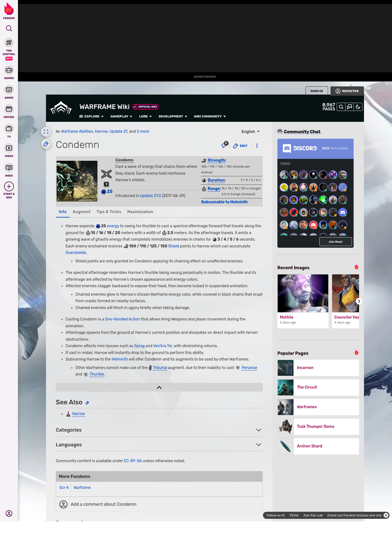Viewport: 392px width, 545px height.
Task: Open the DEVELOPMENT dropdown menu
Action: click(173, 116)
